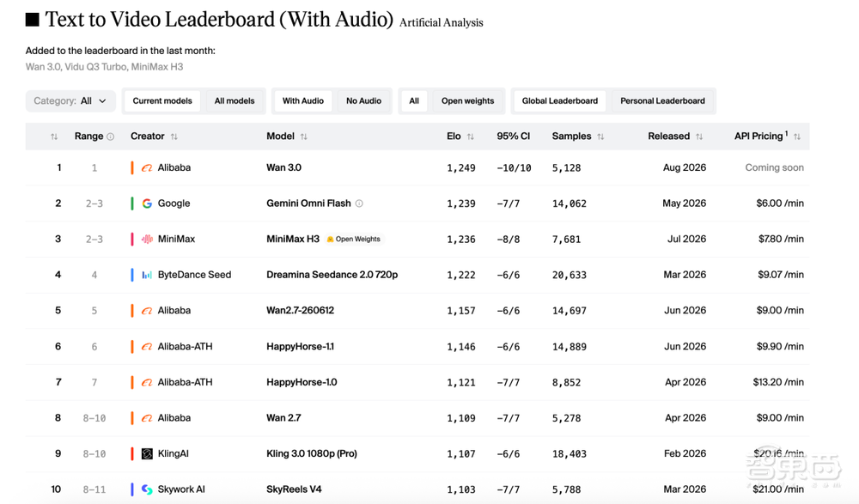Select the Current models filter

click(162, 100)
